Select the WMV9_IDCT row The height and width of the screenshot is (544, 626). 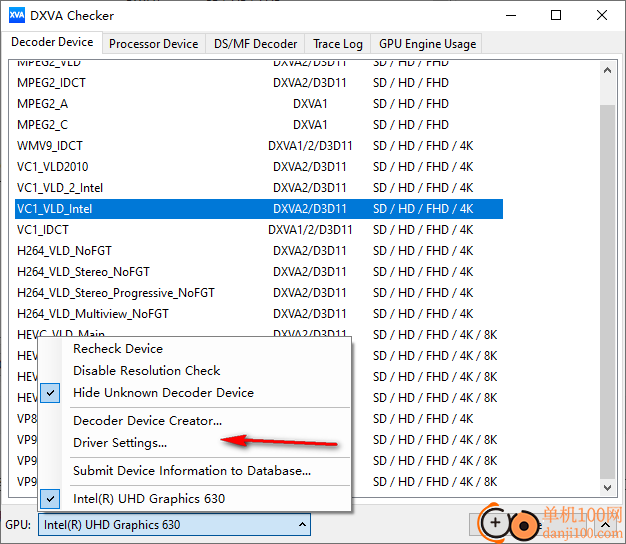point(259,146)
